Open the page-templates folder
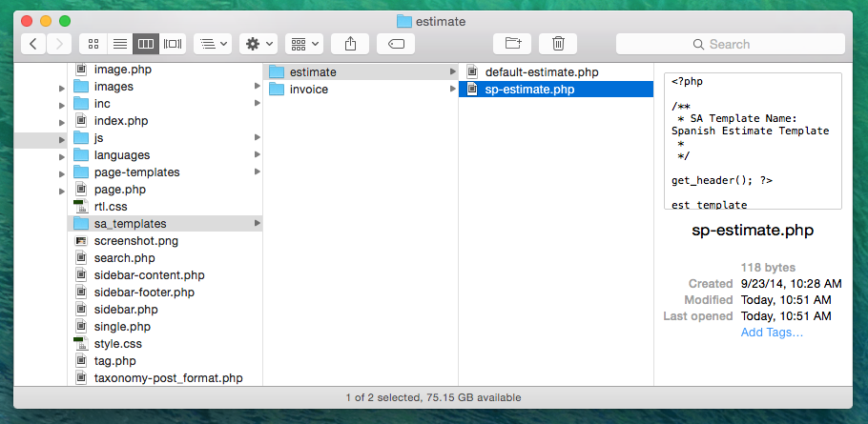This screenshot has height=424, width=868. tap(165, 172)
